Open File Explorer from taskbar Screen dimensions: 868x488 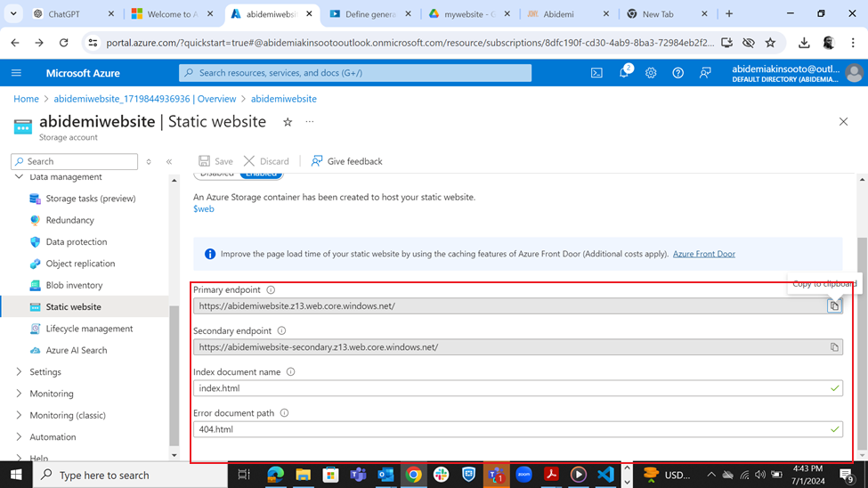tap(303, 475)
